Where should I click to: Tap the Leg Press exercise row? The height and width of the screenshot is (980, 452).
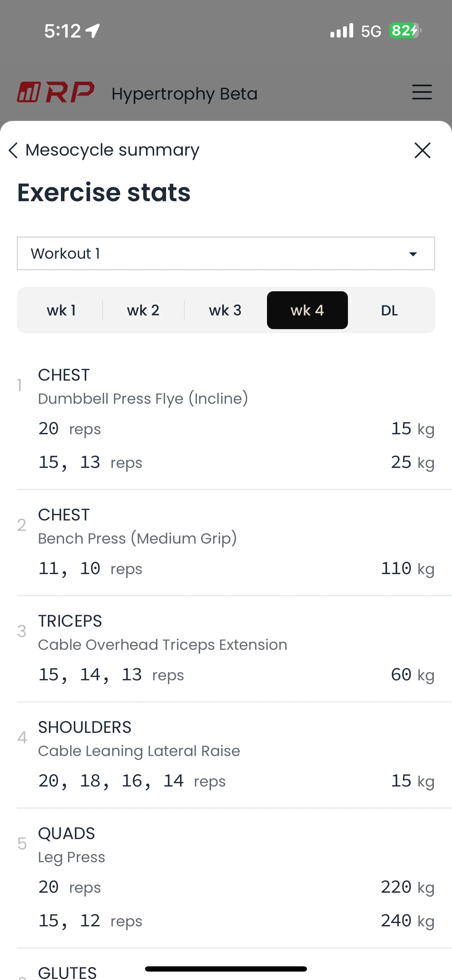71,857
